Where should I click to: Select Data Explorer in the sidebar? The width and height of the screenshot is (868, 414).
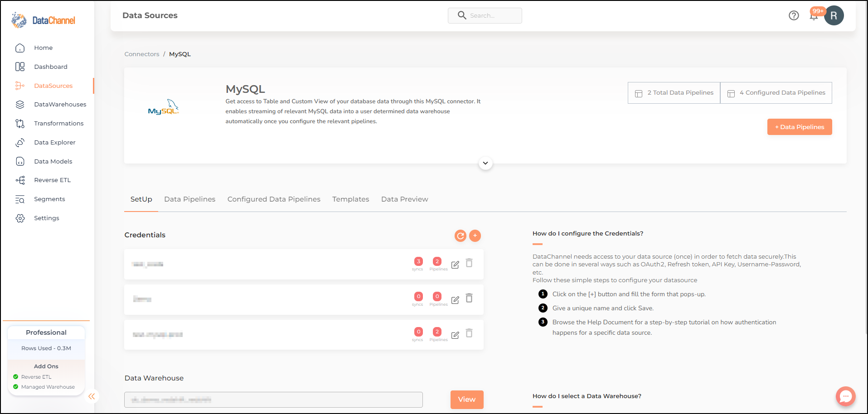tap(55, 142)
